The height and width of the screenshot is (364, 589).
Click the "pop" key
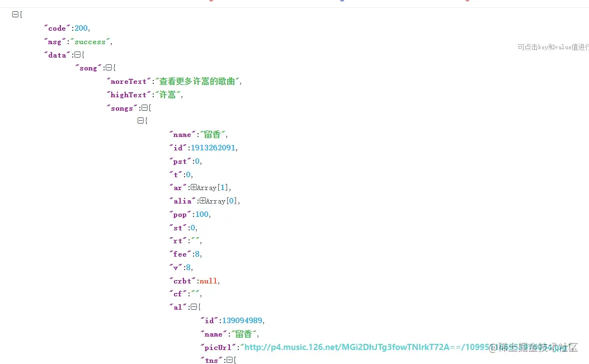(x=180, y=215)
